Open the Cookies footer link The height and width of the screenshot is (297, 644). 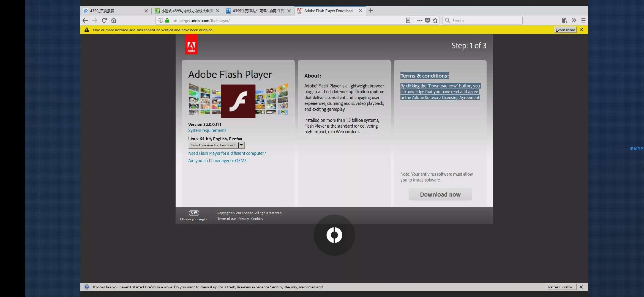point(257,219)
